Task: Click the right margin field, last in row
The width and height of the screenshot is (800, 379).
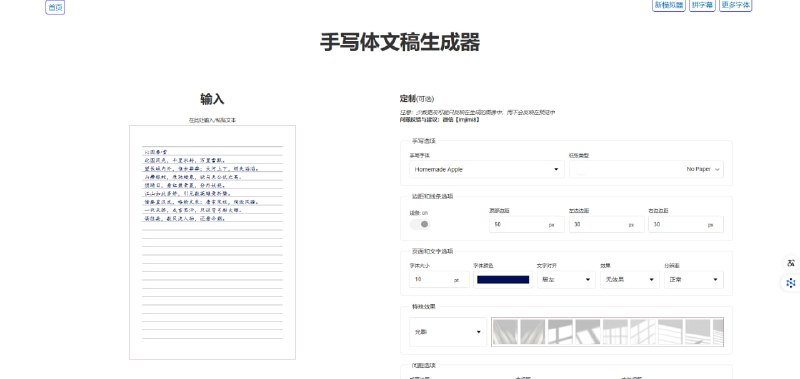Action: pos(686,224)
